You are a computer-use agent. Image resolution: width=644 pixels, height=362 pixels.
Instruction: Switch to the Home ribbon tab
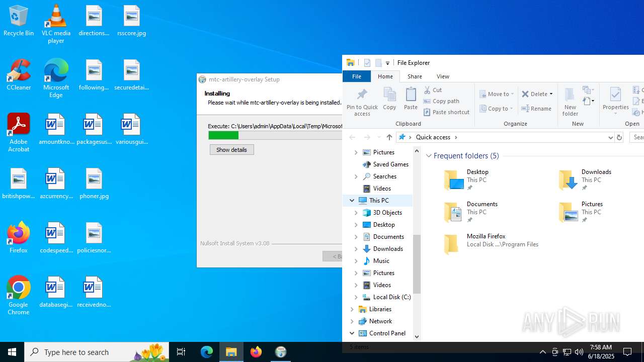click(x=385, y=76)
